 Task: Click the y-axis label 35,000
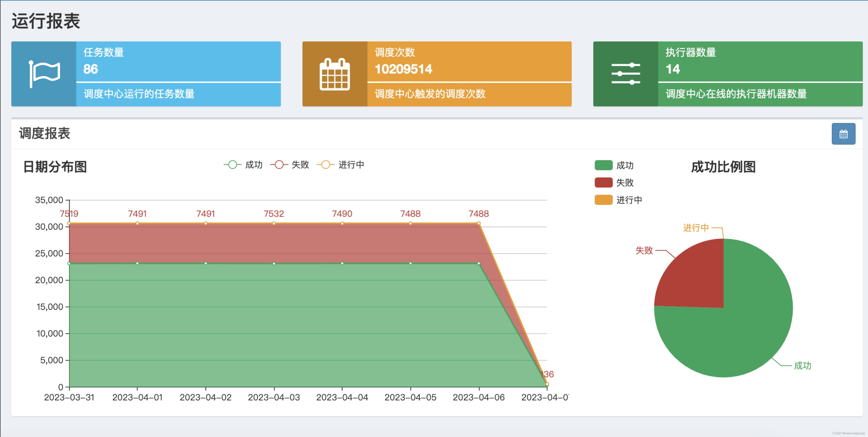tap(49, 200)
